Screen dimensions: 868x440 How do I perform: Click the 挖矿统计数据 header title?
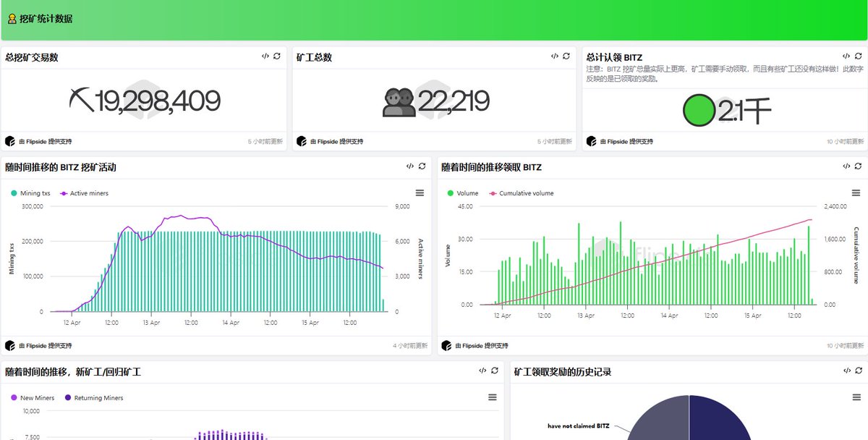coord(46,19)
